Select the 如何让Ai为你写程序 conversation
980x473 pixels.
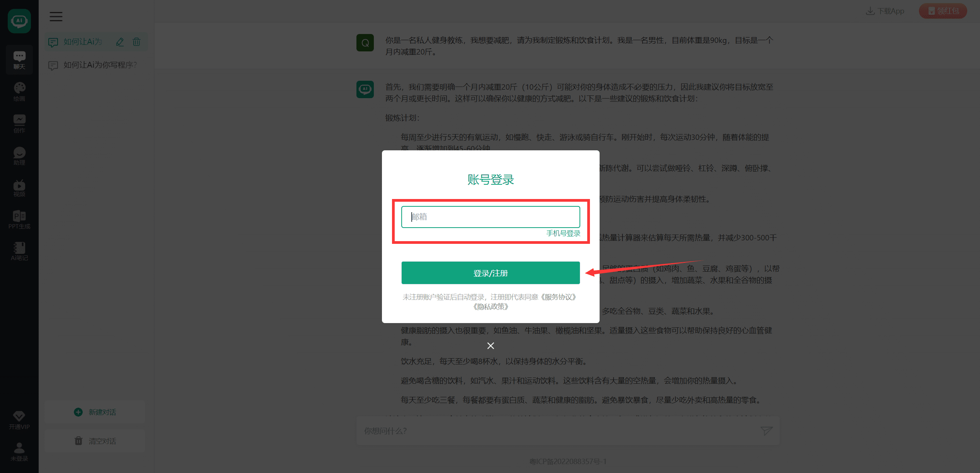pos(99,65)
